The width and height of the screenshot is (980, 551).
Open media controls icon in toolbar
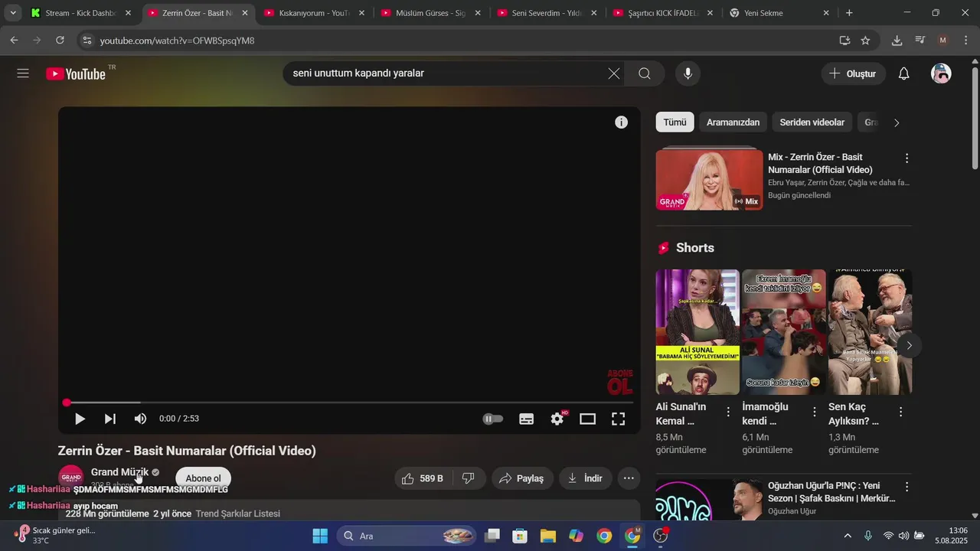(920, 40)
